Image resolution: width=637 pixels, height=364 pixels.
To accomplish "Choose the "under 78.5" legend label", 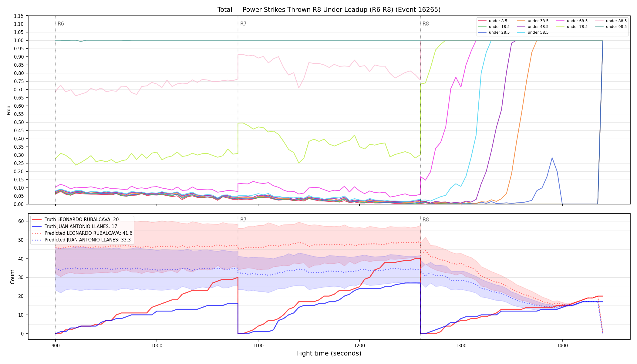I will 577,27.
